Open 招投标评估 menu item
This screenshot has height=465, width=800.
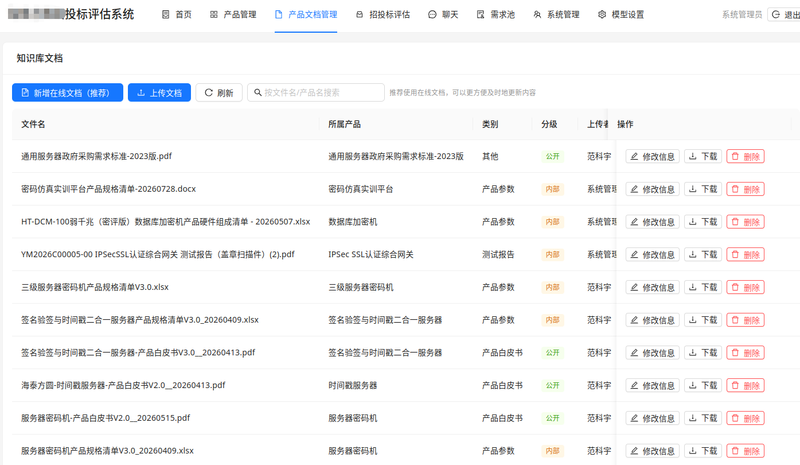coord(383,15)
